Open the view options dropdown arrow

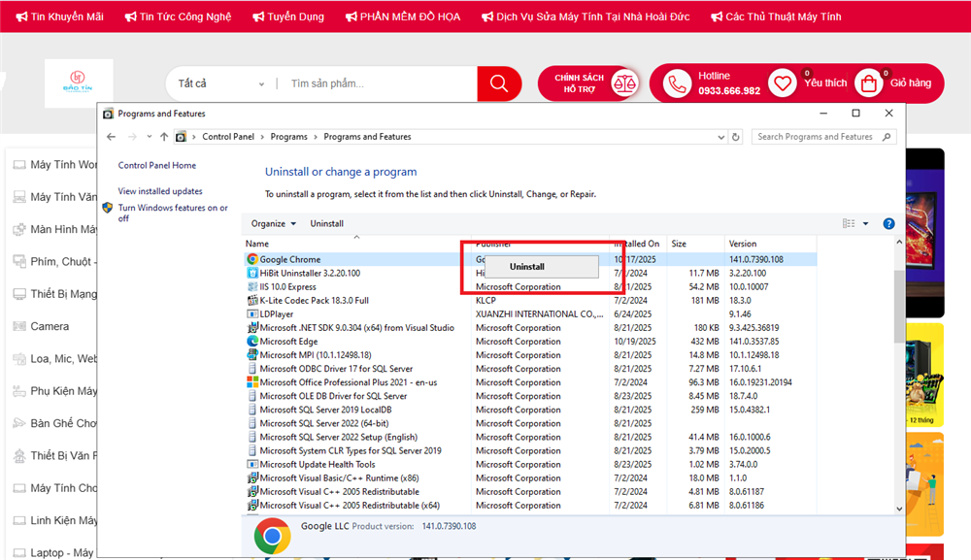tap(866, 223)
